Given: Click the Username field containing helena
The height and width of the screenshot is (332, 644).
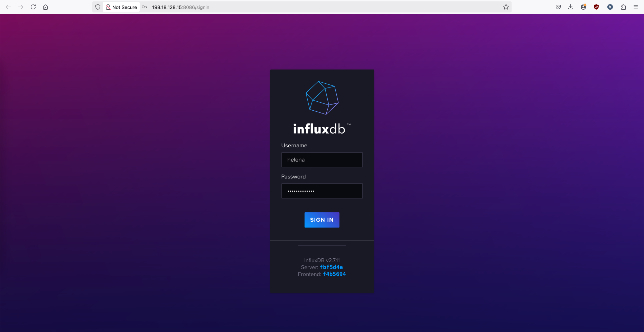Looking at the screenshot, I should click(x=322, y=160).
